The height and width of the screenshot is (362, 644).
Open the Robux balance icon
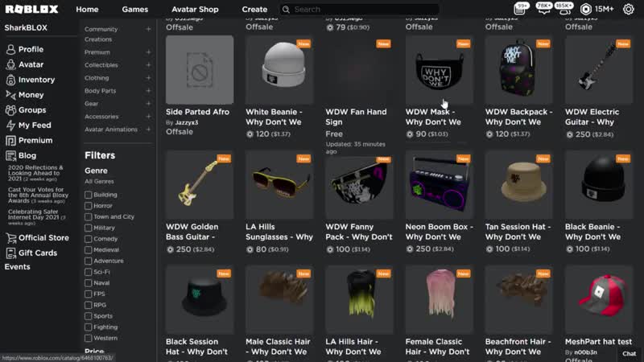[586, 9]
